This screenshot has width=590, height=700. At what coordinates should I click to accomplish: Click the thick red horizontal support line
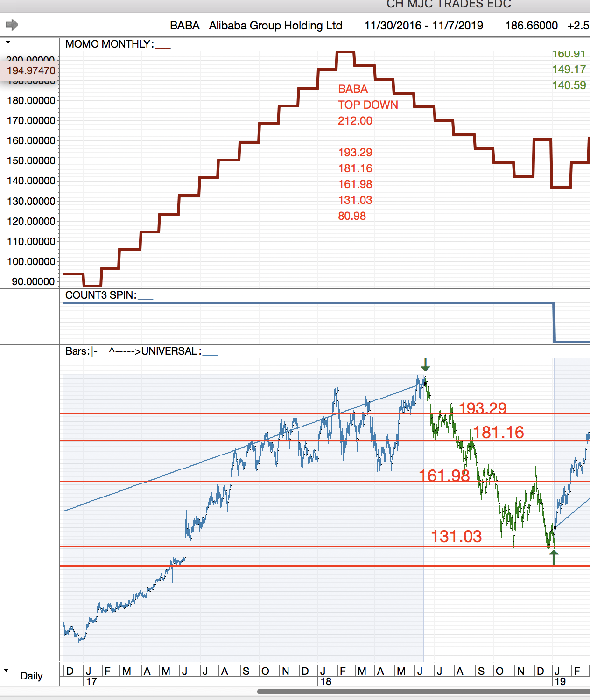point(325,566)
